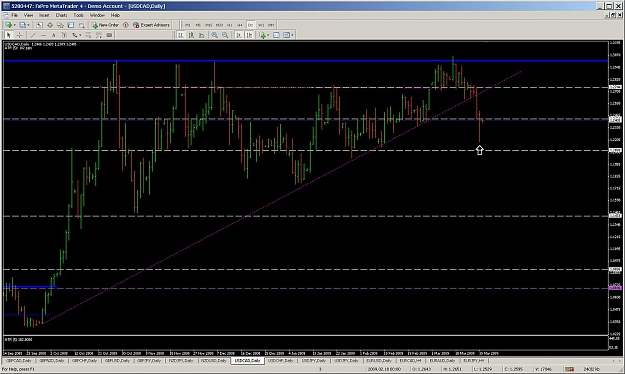Switch to the EURJPY,H4 chart tab
625x374 pixels.
coord(474,360)
